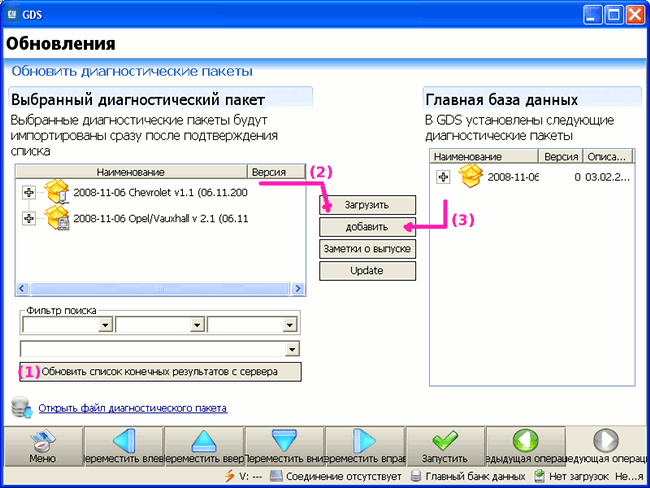650x488 pixels.
Task: Click Версия header in Главная база данных
Action: click(561, 156)
